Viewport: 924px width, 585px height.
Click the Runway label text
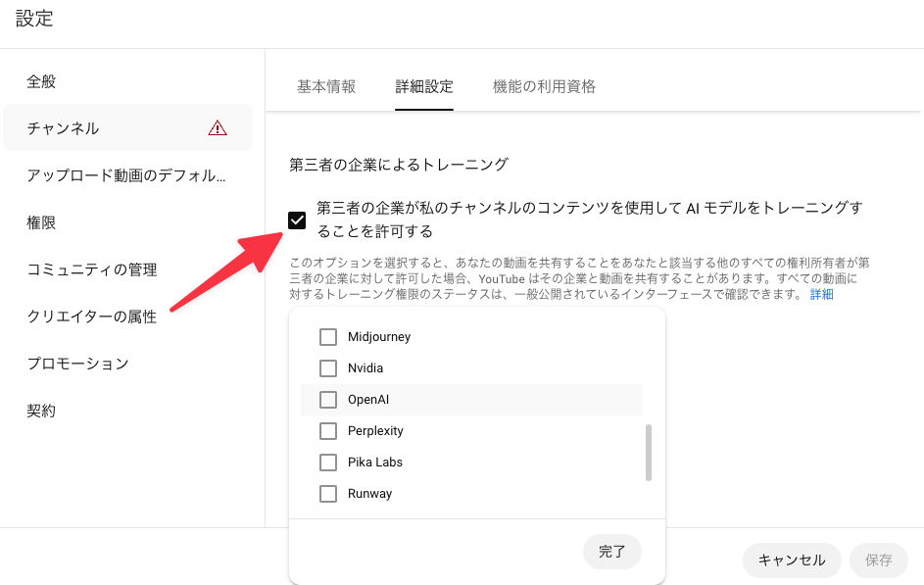[x=369, y=493]
